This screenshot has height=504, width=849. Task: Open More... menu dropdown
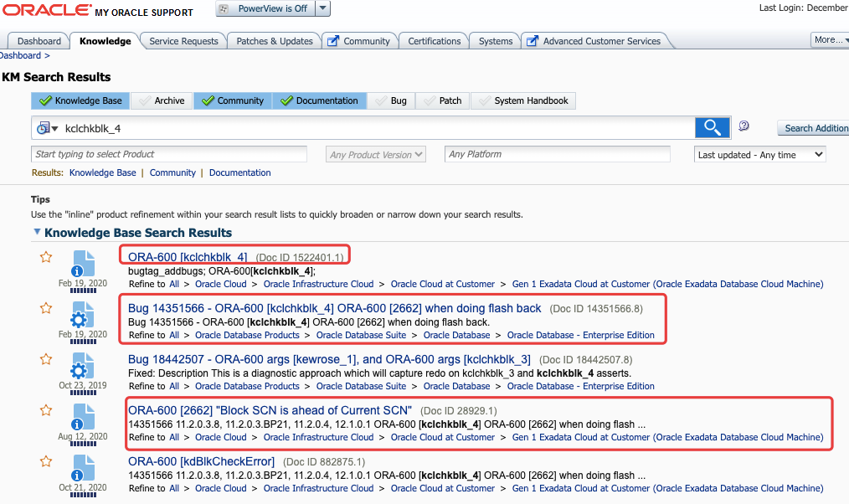(831, 39)
